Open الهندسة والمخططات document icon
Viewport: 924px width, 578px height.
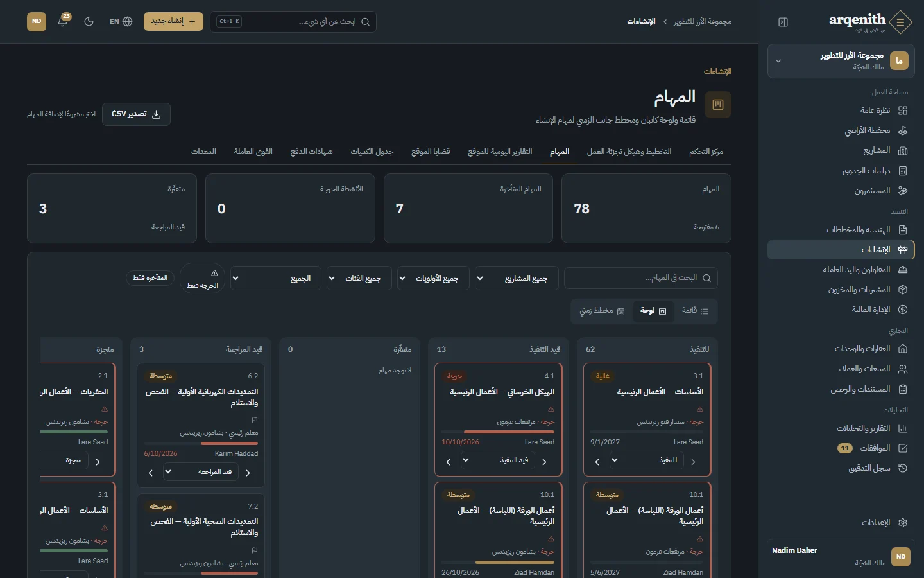(x=903, y=230)
